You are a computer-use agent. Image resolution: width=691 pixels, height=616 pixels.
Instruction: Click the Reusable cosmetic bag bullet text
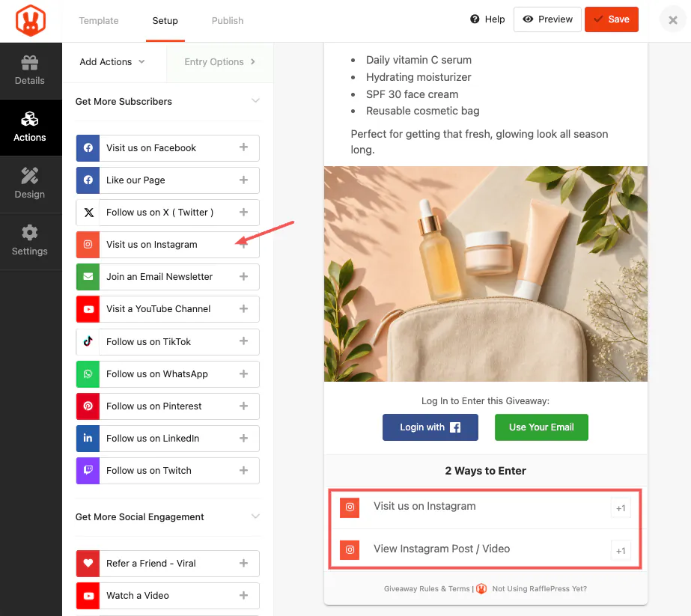pyautogui.click(x=423, y=111)
